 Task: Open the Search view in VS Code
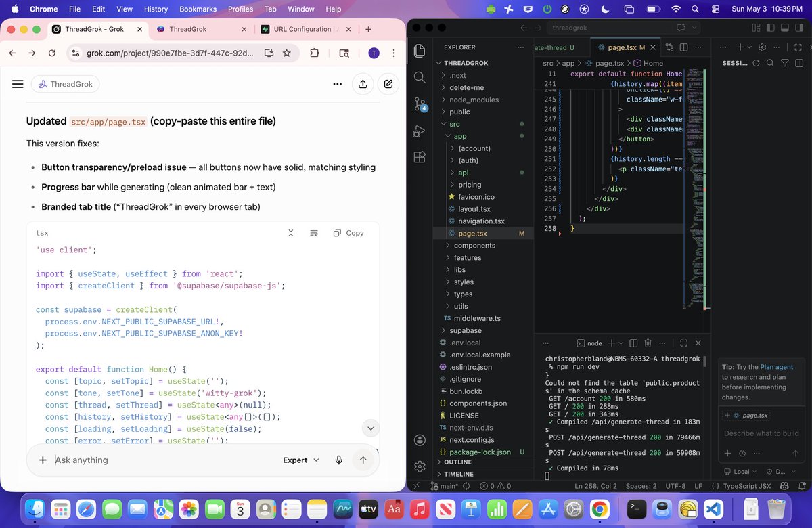coord(420,77)
